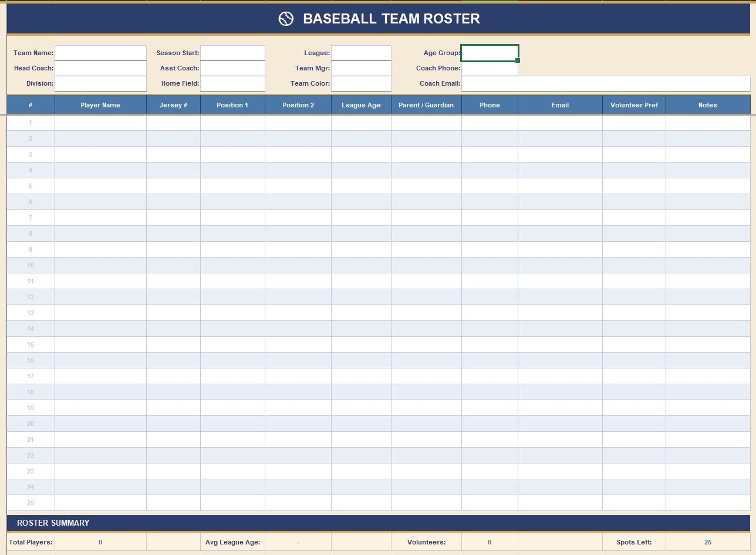Click the BASEBALL TEAM ROSTER title
The image size is (756, 555).
[392, 19]
